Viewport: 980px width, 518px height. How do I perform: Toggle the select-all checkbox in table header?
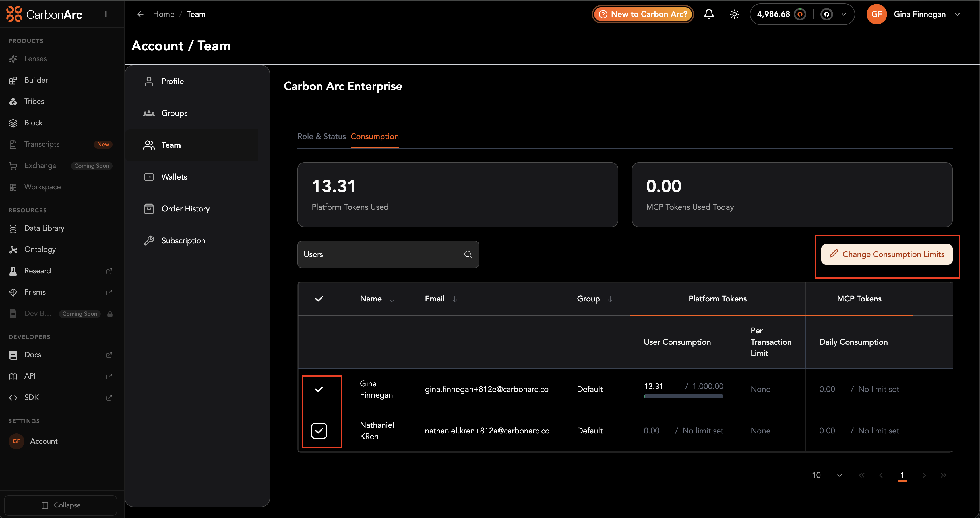pos(319,299)
